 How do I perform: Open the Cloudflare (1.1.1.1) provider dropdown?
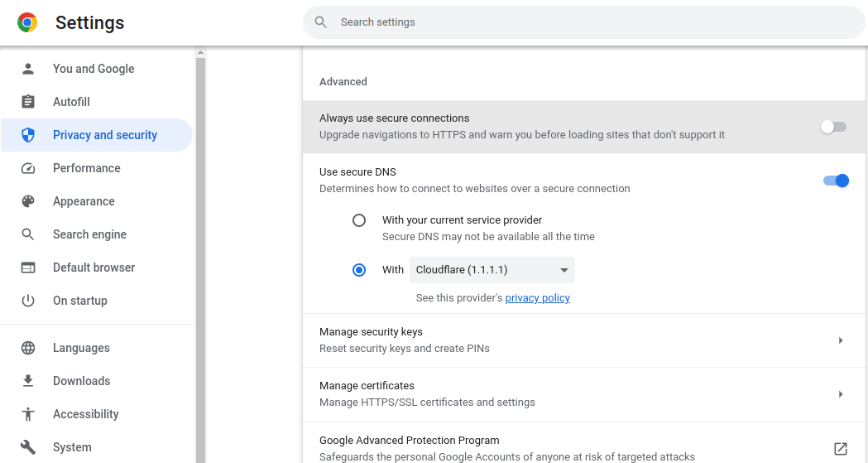[492, 270]
